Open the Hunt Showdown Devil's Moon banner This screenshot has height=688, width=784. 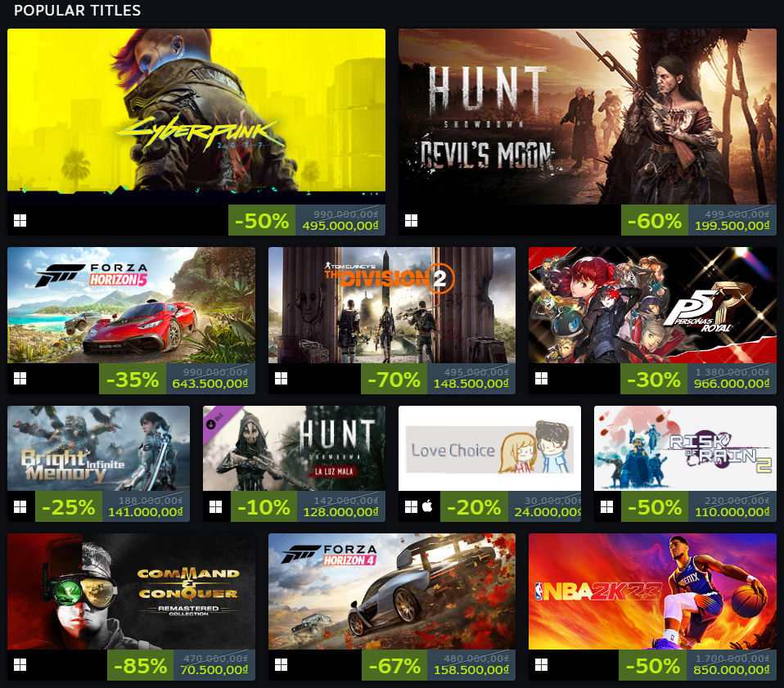point(587,116)
